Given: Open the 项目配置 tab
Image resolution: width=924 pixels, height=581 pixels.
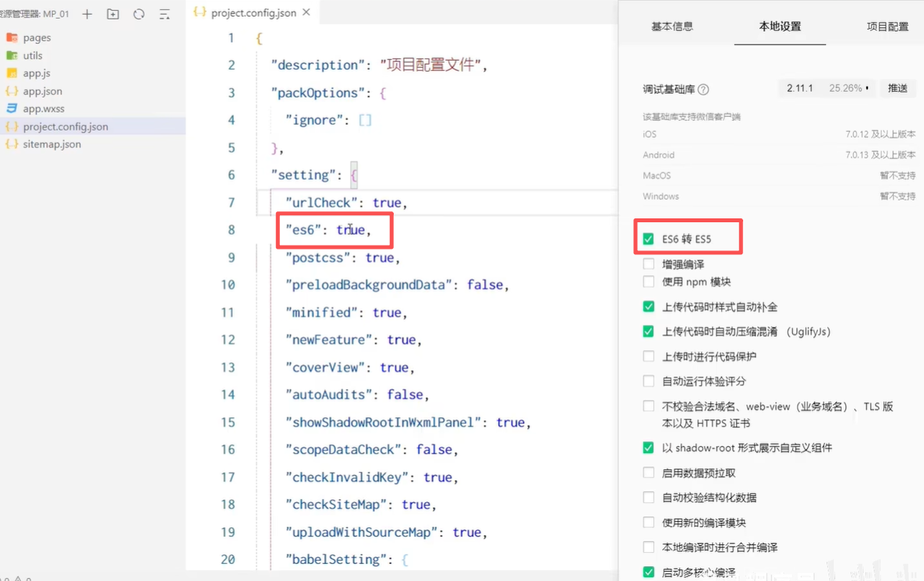Looking at the screenshot, I should click(887, 26).
